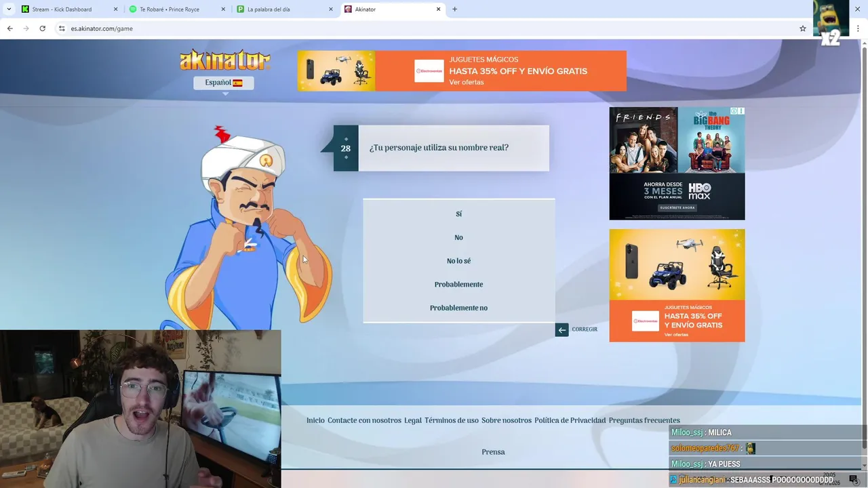The width and height of the screenshot is (868, 488).
Task: Click "Ver ofertas" in the top banner
Action: coord(467,82)
